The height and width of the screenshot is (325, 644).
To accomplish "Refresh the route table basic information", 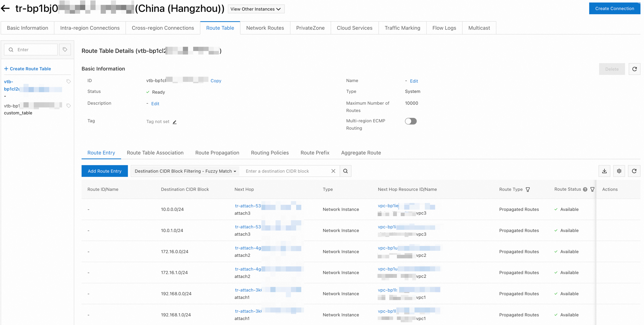I will [x=634, y=69].
